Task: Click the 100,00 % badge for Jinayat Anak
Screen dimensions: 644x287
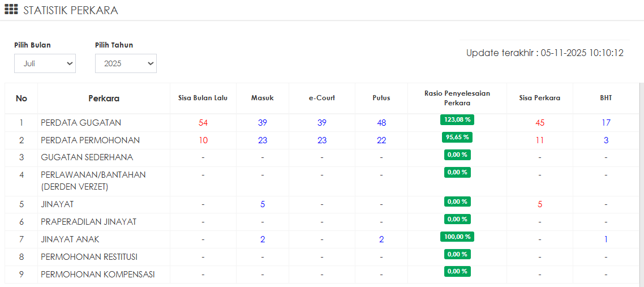Action: (x=457, y=237)
